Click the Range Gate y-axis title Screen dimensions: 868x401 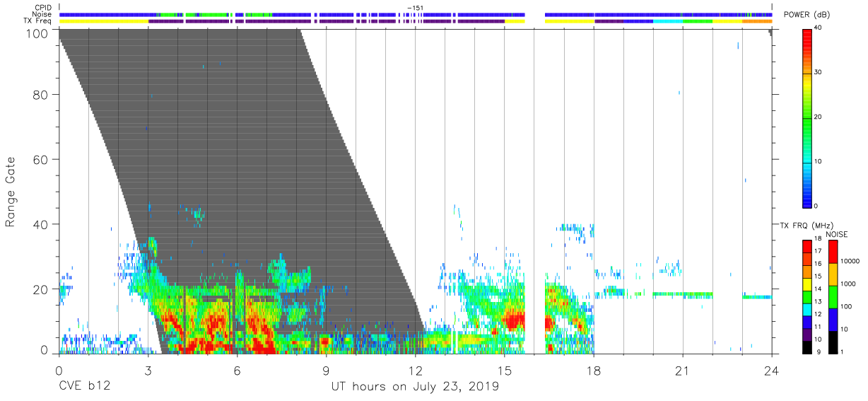[x=11, y=192]
